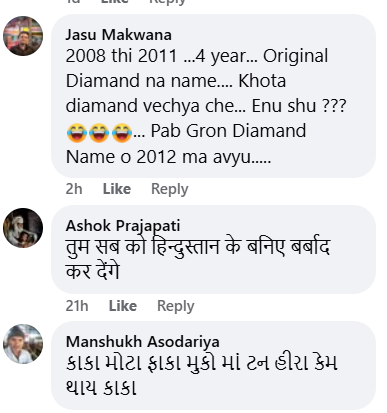The width and height of the screenshot is (387, 413).
Task: Open Manshukh Asodariya's profile picture
Action: 23,344
